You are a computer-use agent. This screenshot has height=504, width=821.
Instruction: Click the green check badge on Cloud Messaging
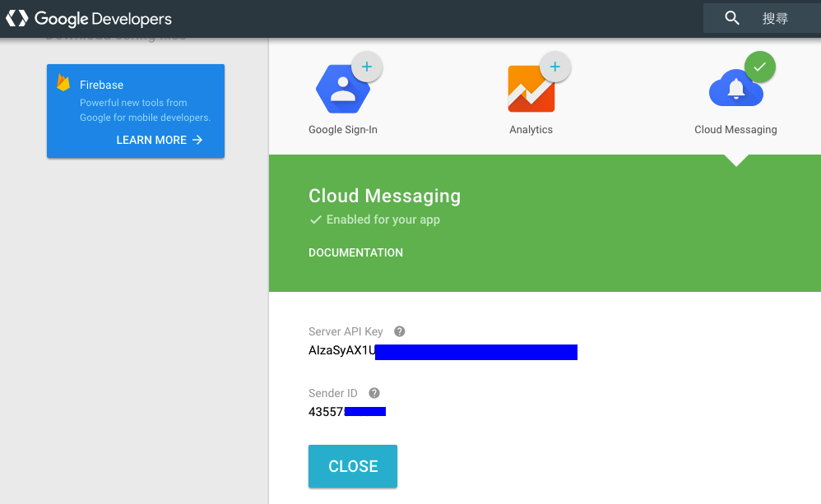coord(760,67)
